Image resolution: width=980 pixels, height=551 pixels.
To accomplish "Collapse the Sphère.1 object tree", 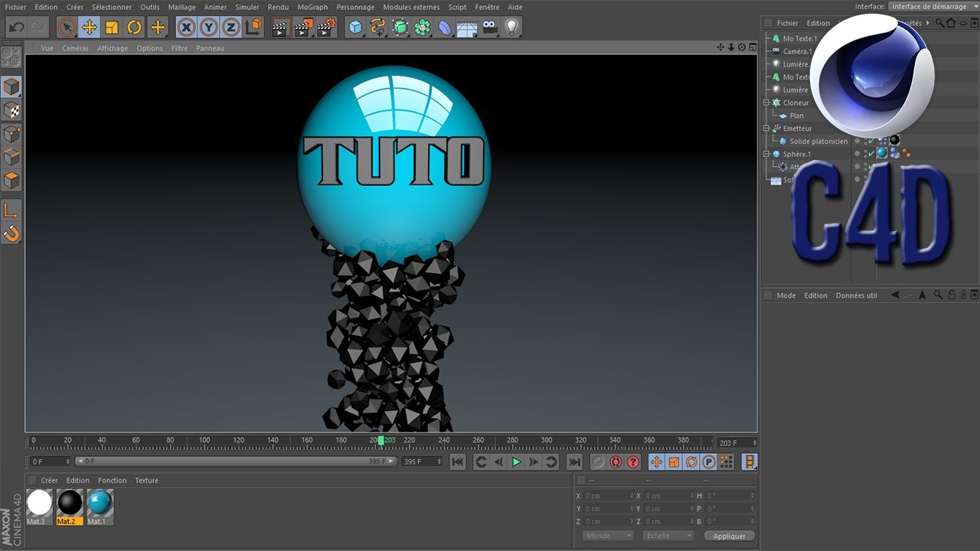I will (x=766, y=154).
